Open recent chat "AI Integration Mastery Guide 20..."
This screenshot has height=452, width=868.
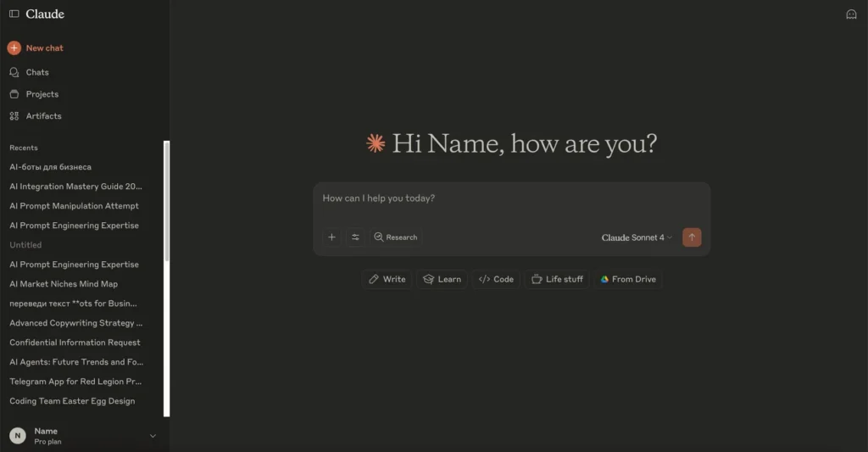coord(75,186)
